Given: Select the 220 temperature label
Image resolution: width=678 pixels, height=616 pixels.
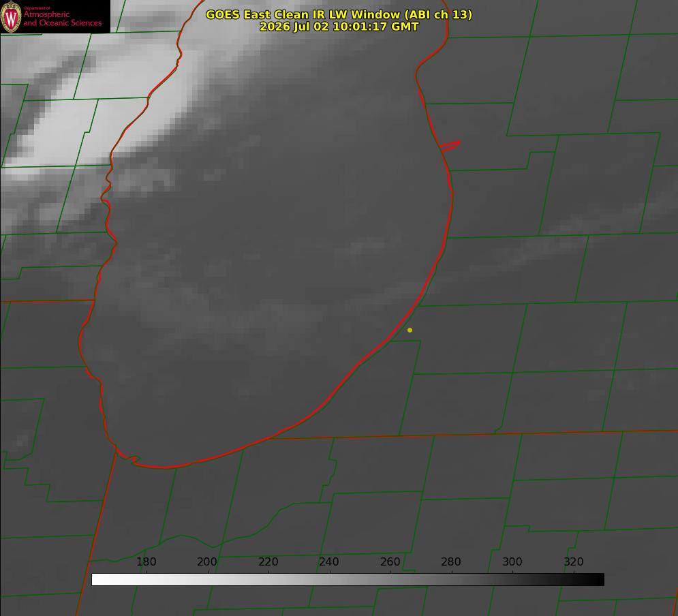Looking at the screenshot, I should point(268,561).
